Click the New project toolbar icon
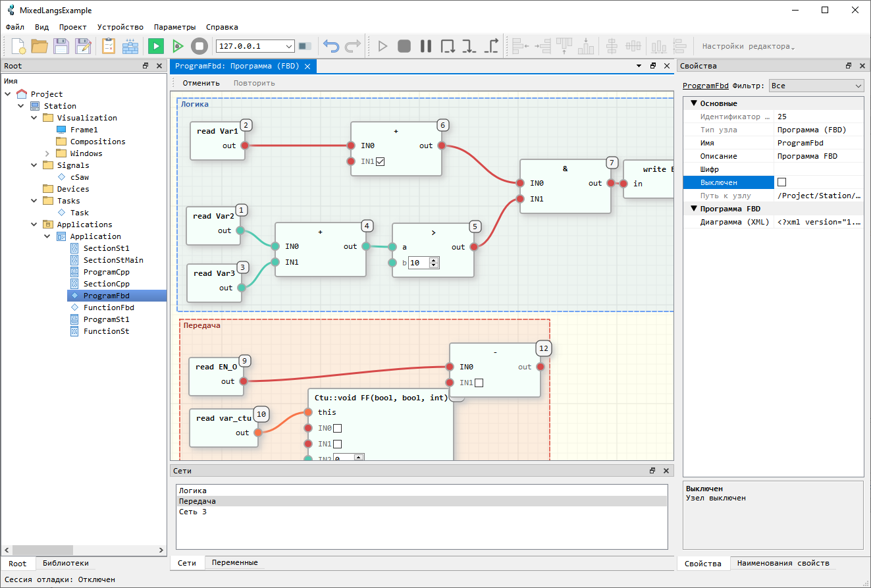 [18, 46]
